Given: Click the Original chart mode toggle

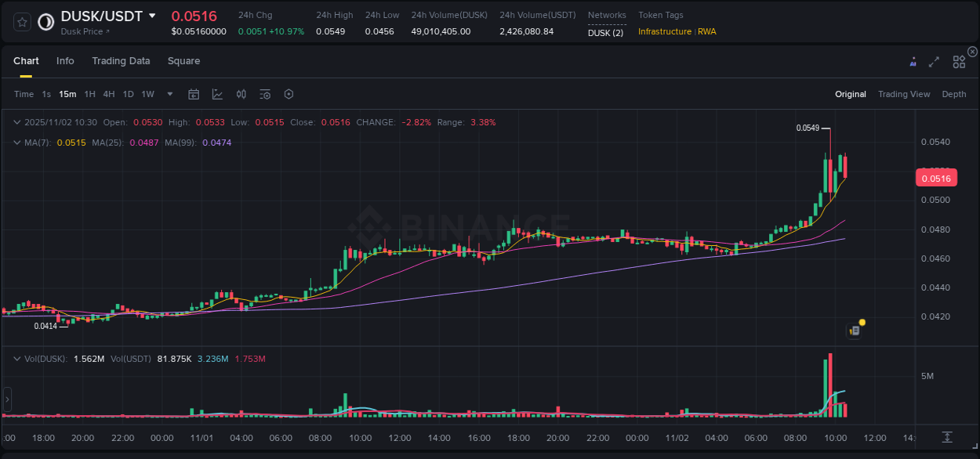Looking at the screenshot, I should (x=851, y=94).
